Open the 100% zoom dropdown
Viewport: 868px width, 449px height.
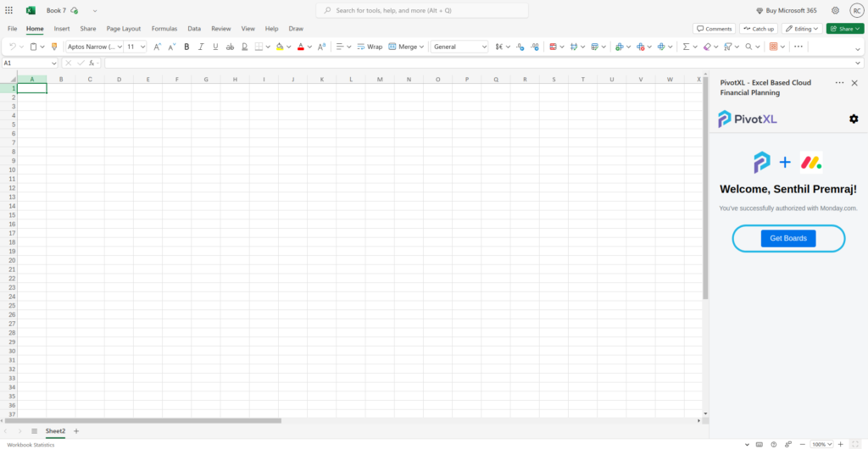pos(821,445)
